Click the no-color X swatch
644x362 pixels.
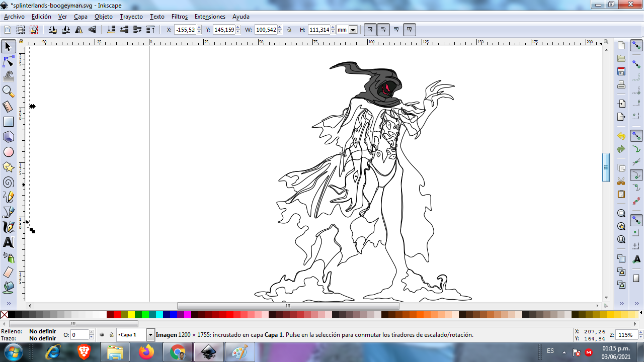click(x=5, y=315)
